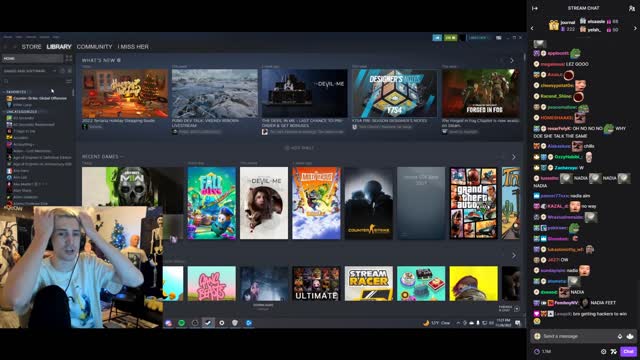640x360 pixels.
Task: Select Age of Empires II Definitive Edition
Action: click(x=39, y=158)
